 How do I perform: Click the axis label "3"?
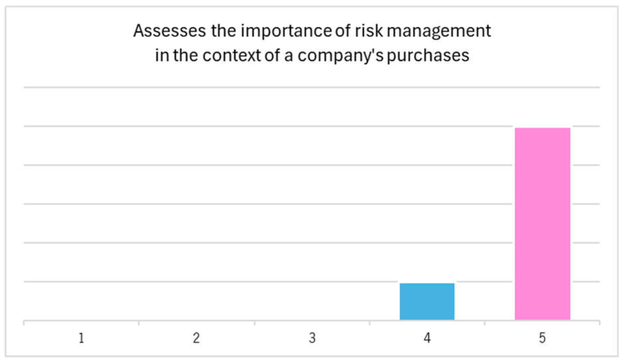click(312, 338)
